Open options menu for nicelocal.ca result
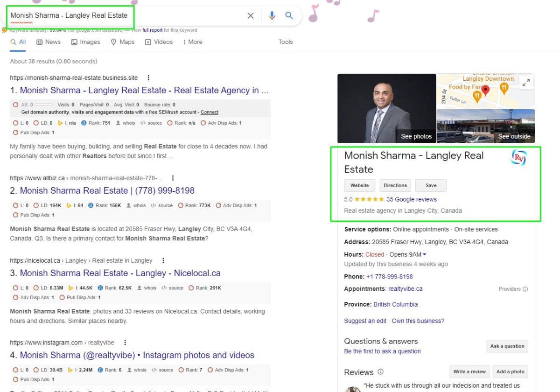Screen dimensions: 560x392 (163, 260)
